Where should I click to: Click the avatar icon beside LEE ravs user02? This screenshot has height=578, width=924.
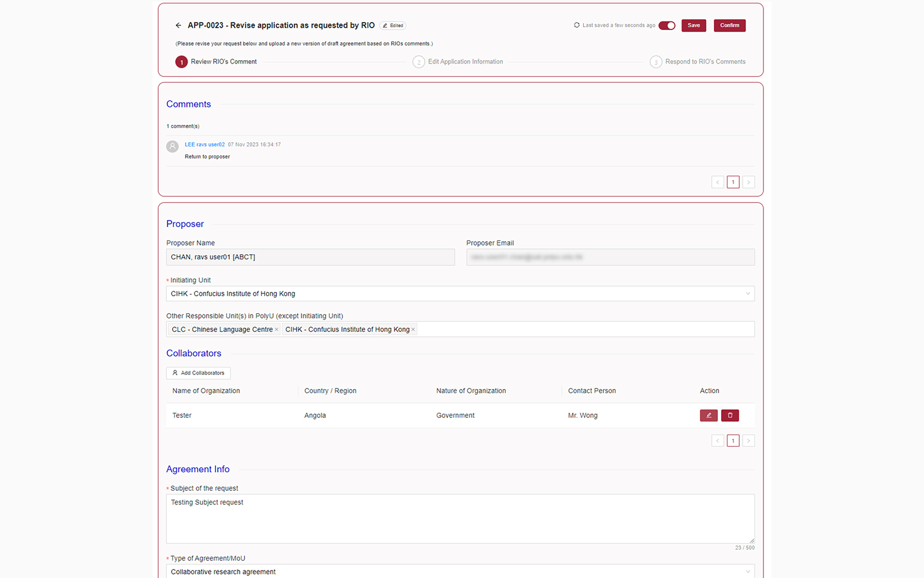coord(172,146)
